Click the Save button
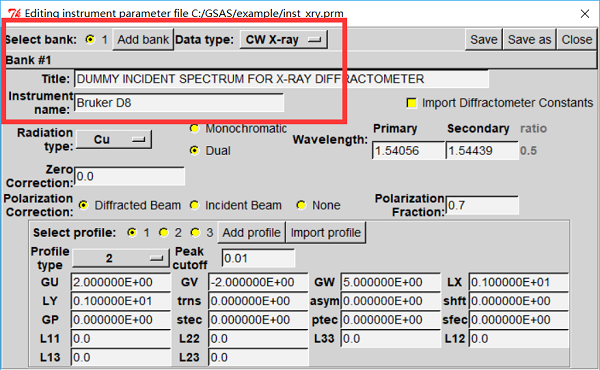The height and width of the screenshot is (370, 600). 484,39
